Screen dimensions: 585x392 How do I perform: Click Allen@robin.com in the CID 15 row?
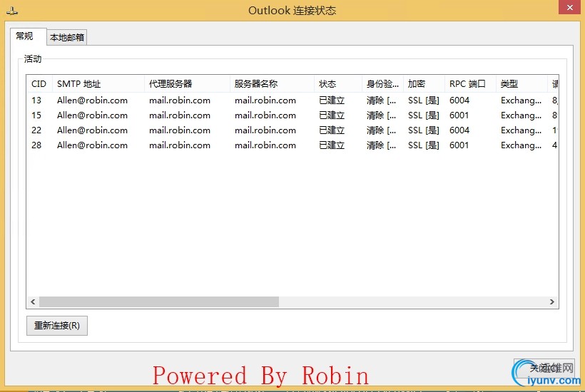pos(92,115)
